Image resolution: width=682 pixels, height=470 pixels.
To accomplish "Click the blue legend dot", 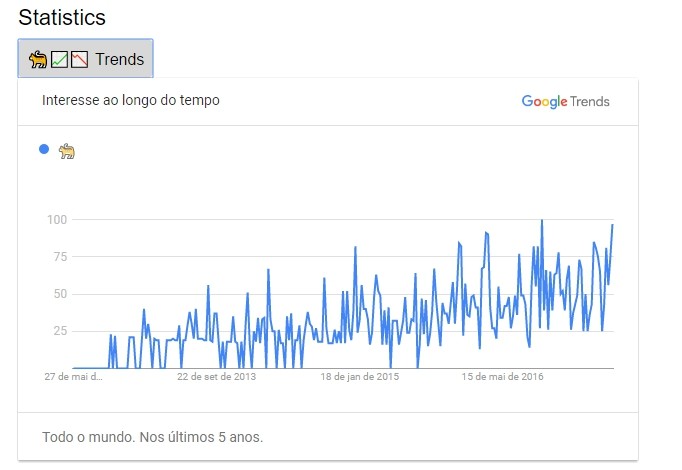I will point(44,149).
